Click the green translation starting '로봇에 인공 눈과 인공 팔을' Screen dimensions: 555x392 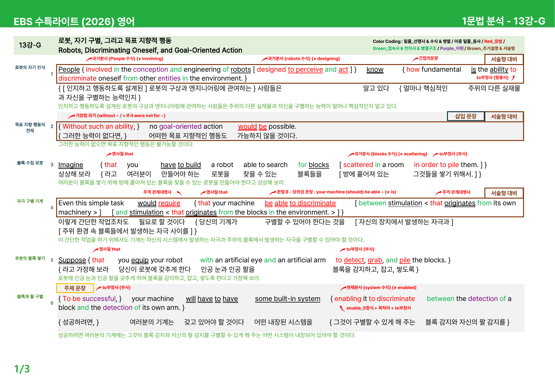point(159,278)
